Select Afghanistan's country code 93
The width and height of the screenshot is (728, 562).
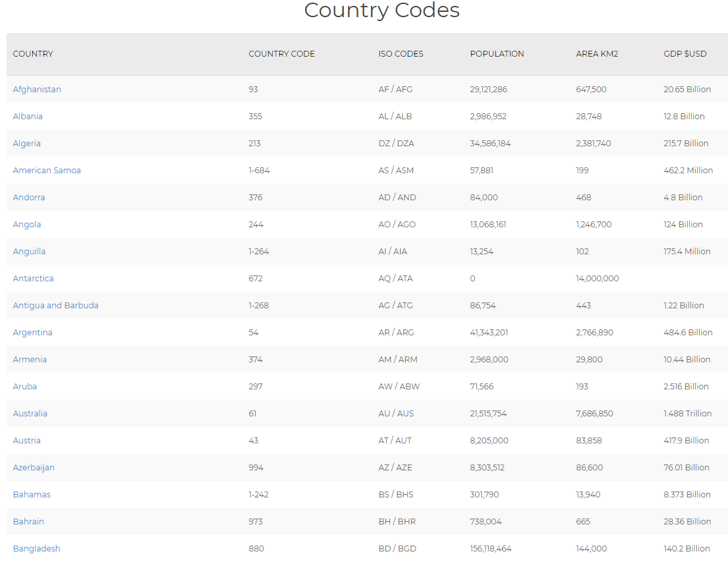[x=253, y=89]
